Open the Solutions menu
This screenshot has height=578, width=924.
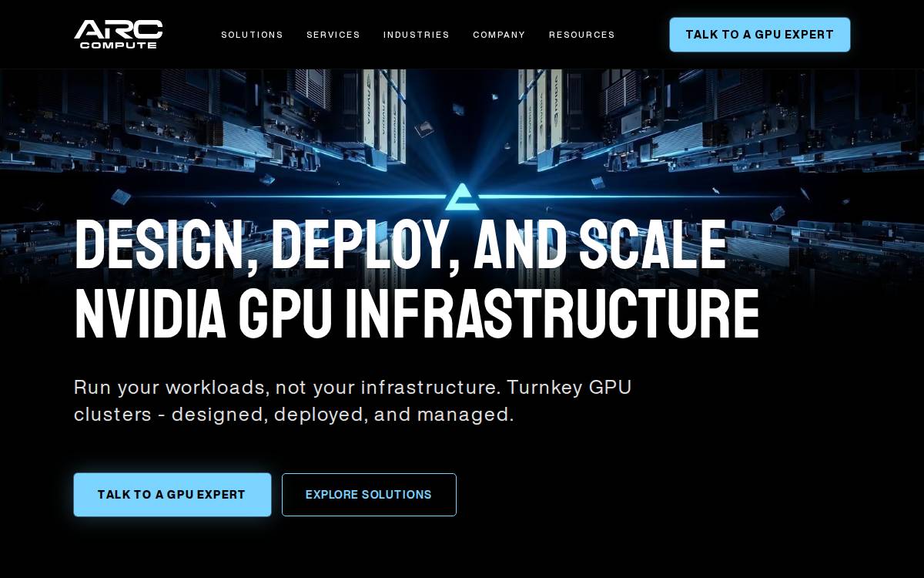tap(252, 35)
